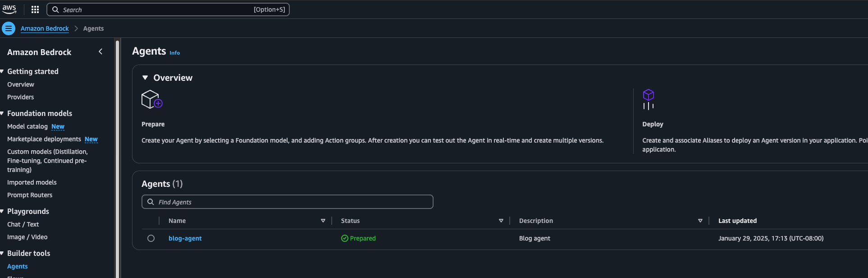Sort by the Last updated column header
The width and height of the screenshot is (868, 278).
pyautogui.click(x=737, y=221)
